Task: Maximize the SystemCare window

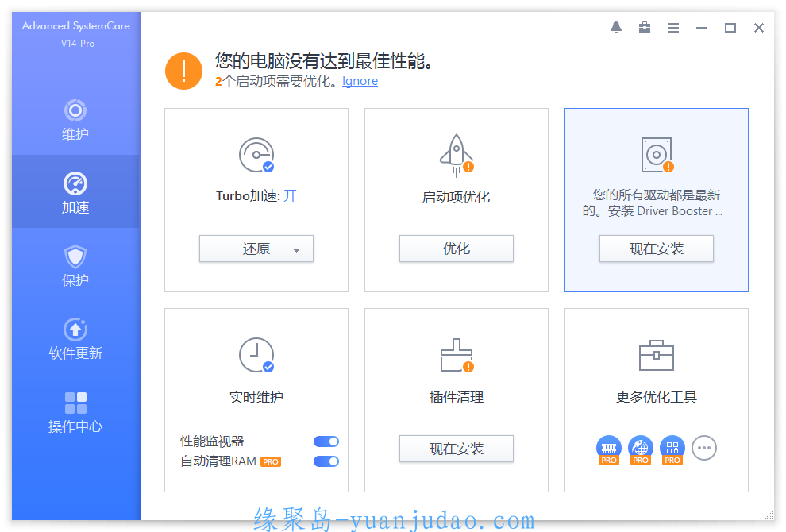Action: point(730,28)
